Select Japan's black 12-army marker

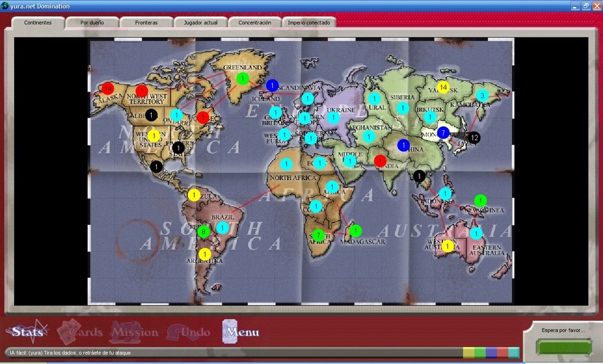tap(474, 138)
